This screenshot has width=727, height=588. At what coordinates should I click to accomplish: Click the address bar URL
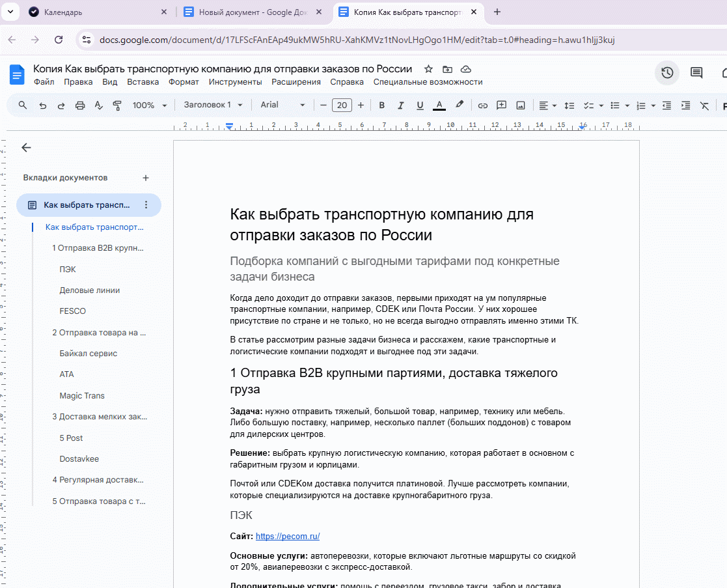pos(357,40)
